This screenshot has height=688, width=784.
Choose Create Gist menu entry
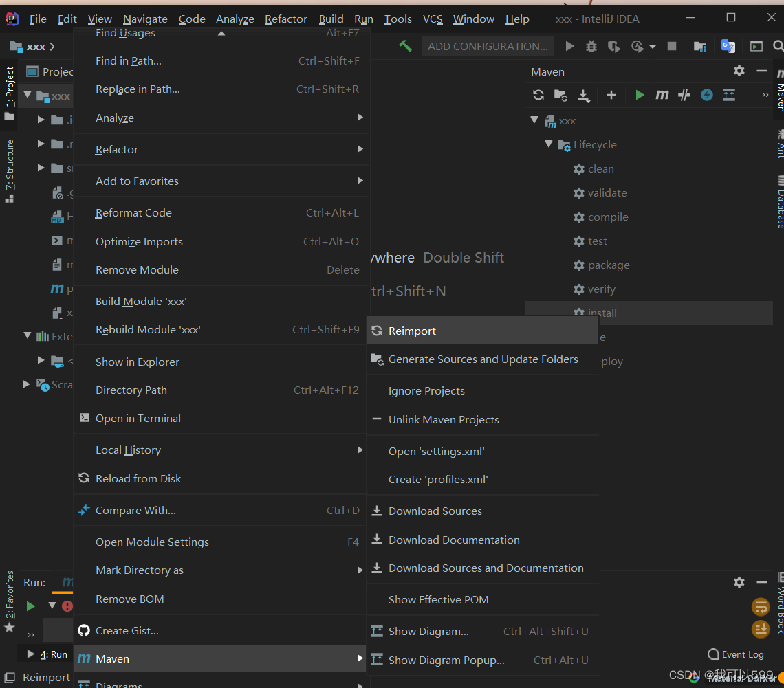[220, 630]
